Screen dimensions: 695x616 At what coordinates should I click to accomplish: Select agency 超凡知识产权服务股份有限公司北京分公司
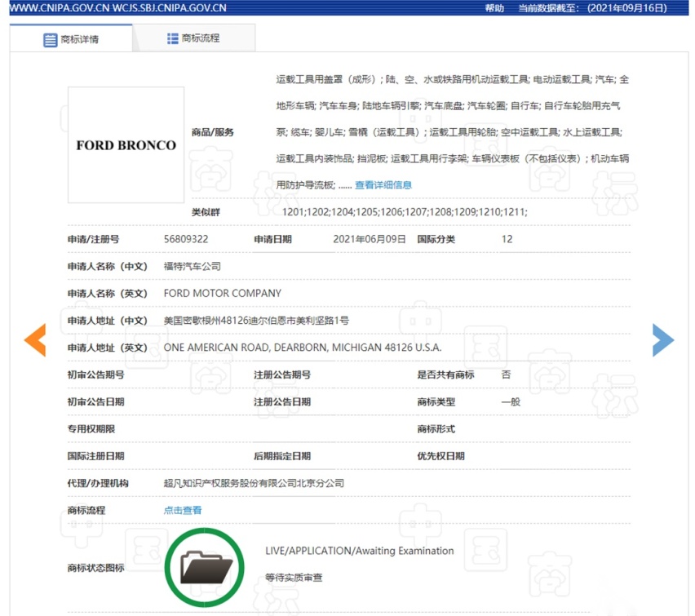point(254,483)
